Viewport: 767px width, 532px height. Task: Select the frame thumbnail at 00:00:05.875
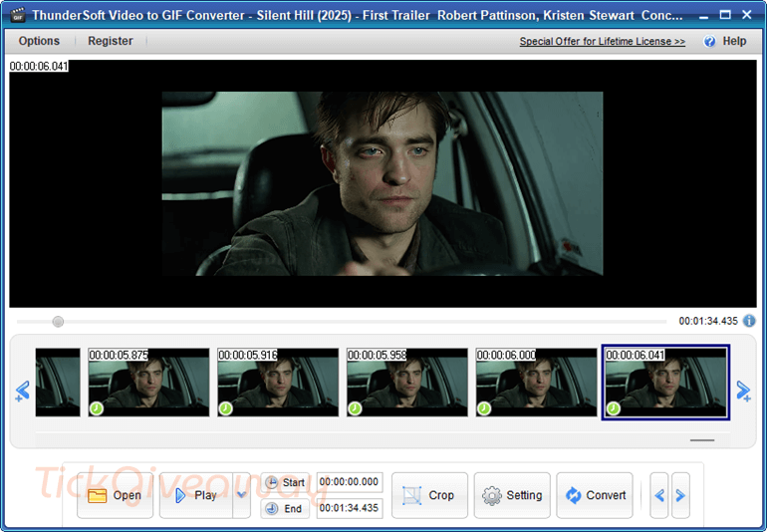(x=148, y=383)
